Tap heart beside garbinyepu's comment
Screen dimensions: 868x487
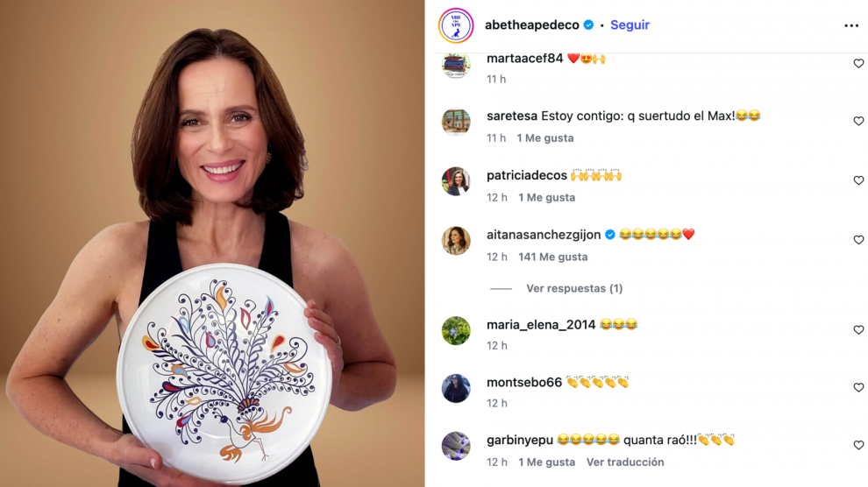tap(858, 446)
